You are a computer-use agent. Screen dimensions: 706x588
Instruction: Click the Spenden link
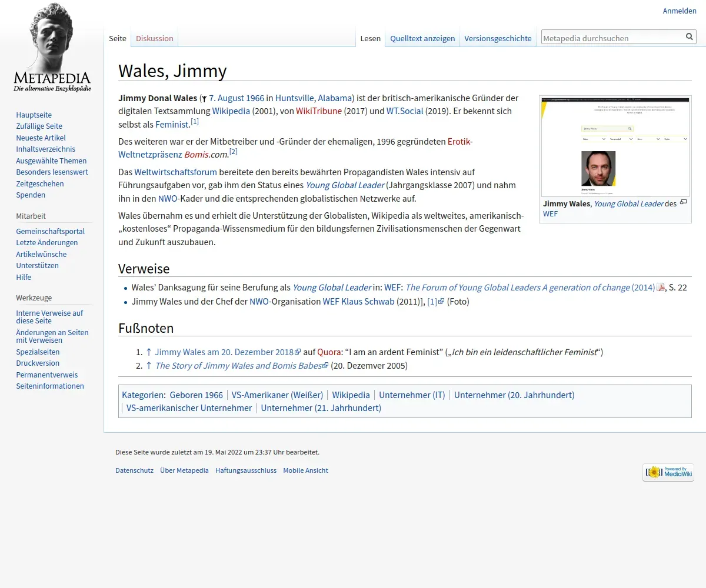point(31,195)
